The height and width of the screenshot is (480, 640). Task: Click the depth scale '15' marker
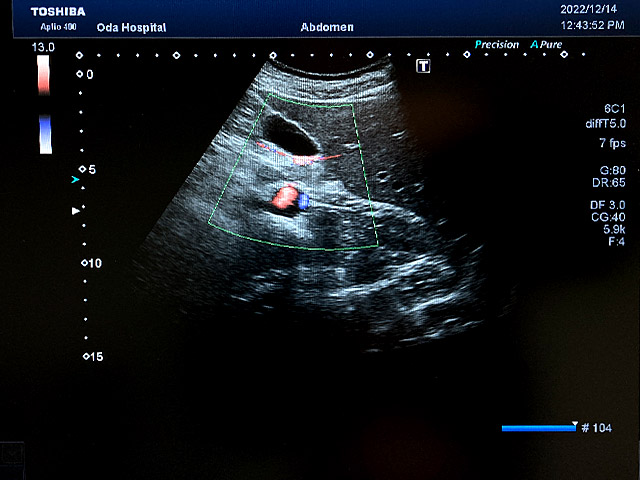[x=93, y=357]
